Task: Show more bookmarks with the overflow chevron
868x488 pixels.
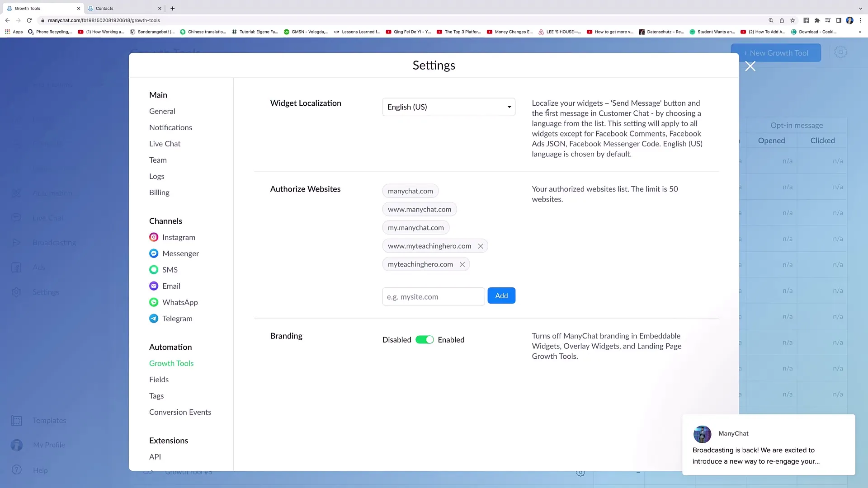Action: [860, 32]
